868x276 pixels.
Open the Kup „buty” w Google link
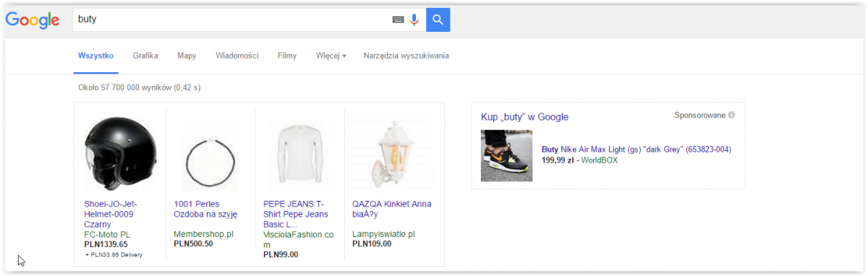pyautogui.click(x=524, y=116)
